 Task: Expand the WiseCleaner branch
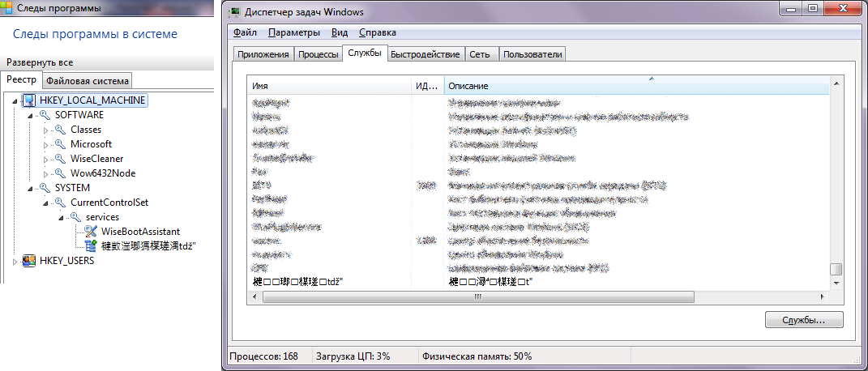46,159
